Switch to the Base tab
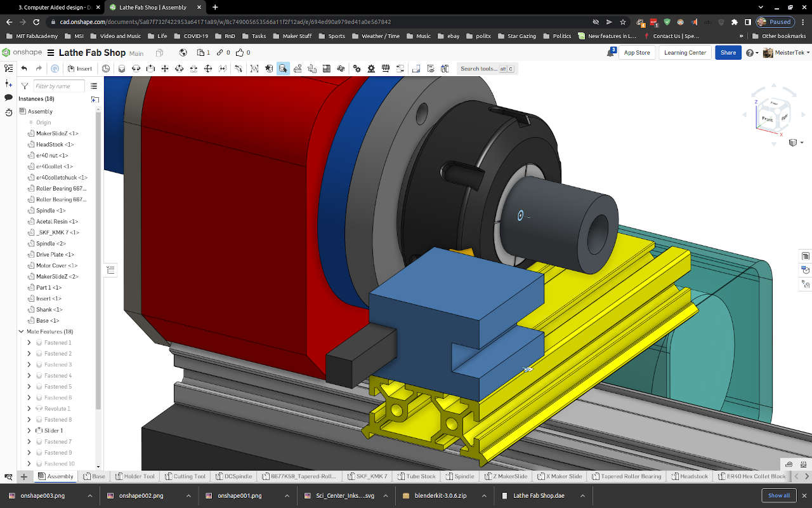 94,476
